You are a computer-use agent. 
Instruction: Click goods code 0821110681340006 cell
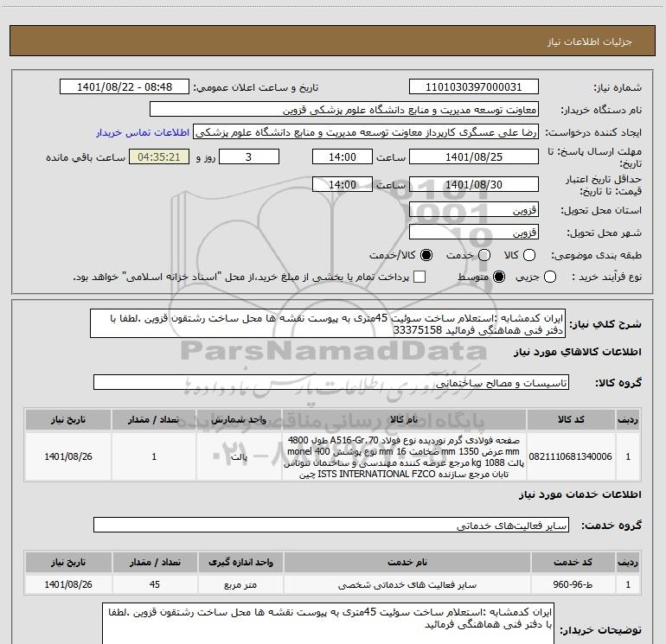click(571, 456)
